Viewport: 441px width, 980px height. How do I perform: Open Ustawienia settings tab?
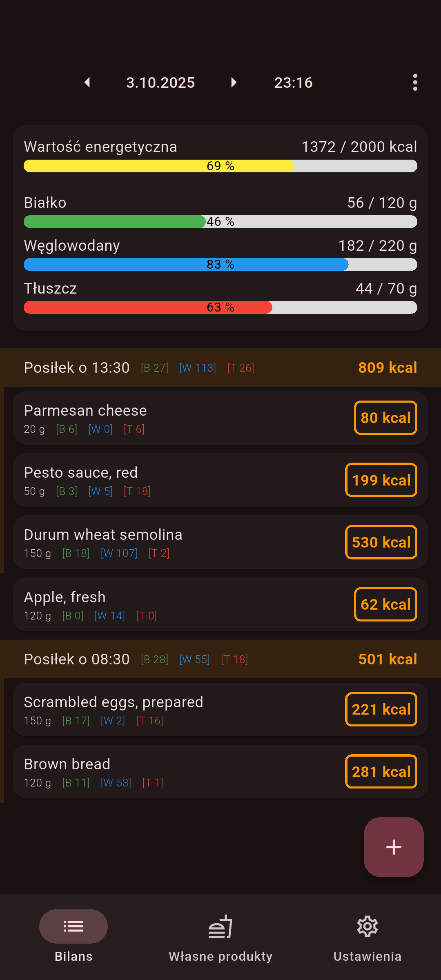pos(367,935)
